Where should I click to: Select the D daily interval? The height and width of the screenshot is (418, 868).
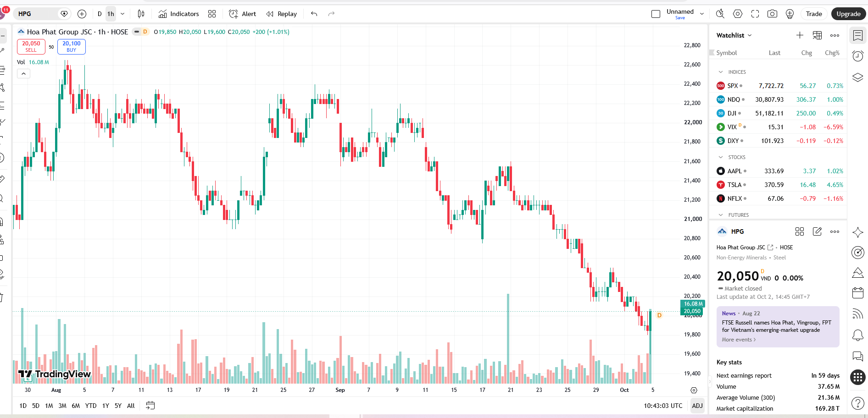100,14
